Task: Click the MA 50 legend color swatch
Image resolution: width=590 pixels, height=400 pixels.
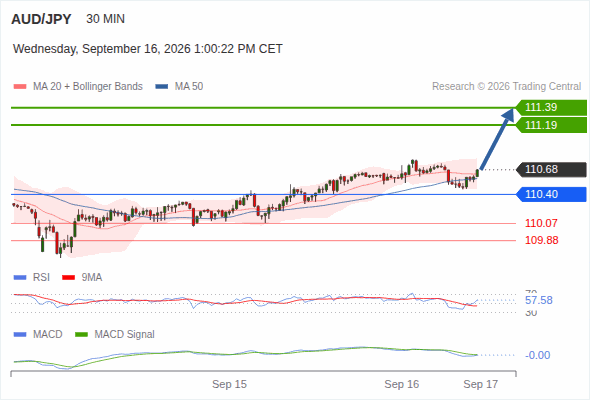Action: point(162,87)
